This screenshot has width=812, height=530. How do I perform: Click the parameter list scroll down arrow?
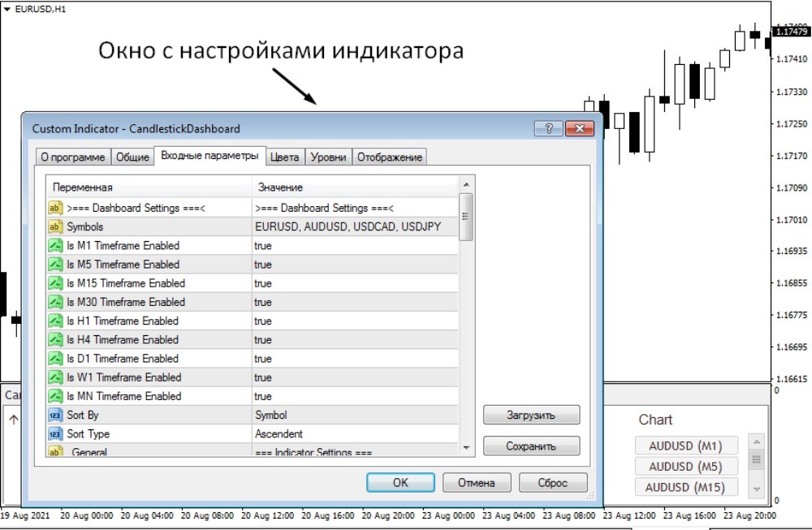click(x=466, y=448)
